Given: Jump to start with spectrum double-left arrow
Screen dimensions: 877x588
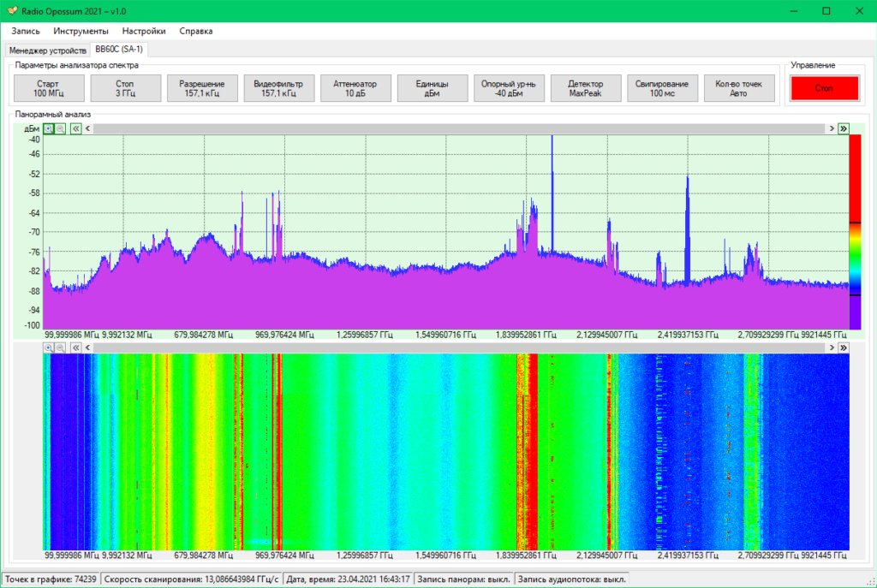Looking at the screenshot, I should tap(75, 128).
